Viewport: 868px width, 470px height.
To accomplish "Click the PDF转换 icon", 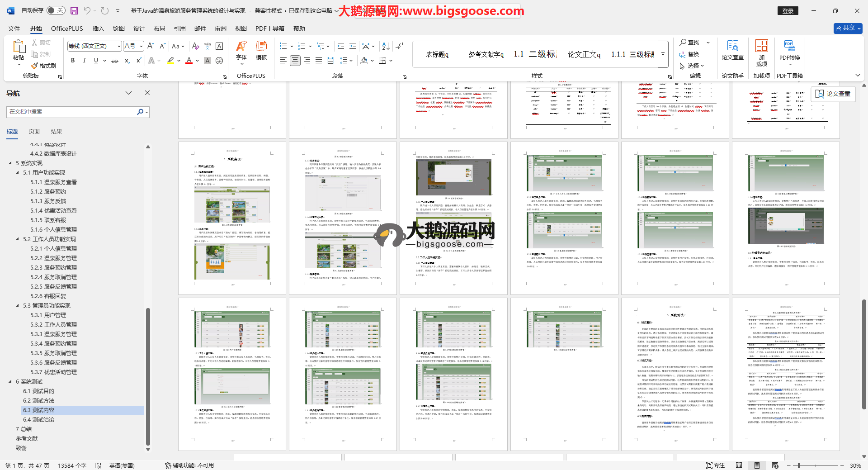I will 789,50.
